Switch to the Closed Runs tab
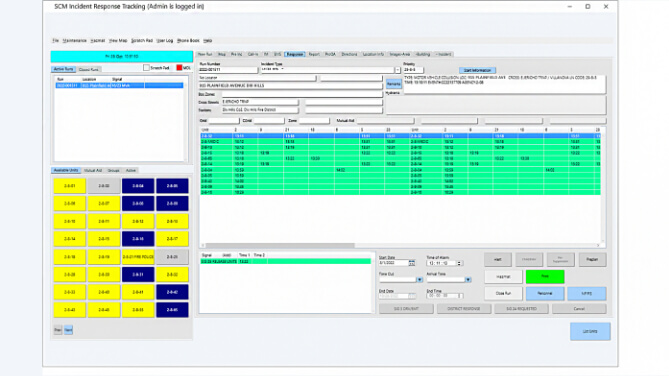This screenshot has width=669, height=376. [89, 69]
